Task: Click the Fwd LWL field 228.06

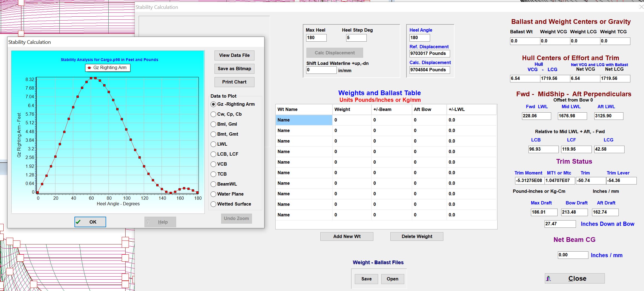Action: (x=536, y=116)
